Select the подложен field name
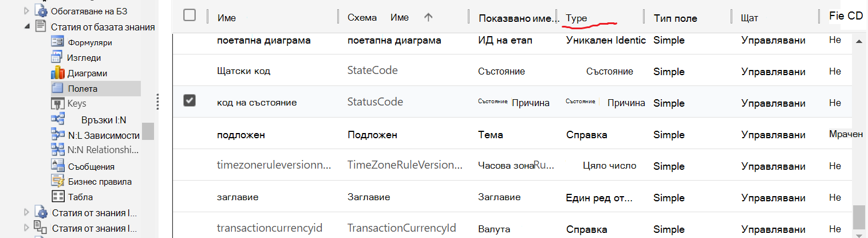868x238 pixels. pos(240,135)
